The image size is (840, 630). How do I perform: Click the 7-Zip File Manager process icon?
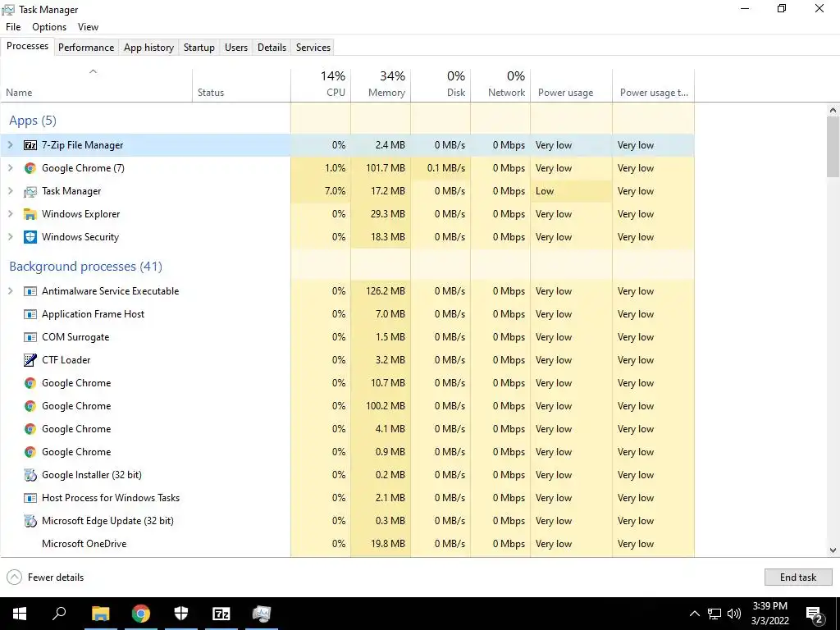30,145
